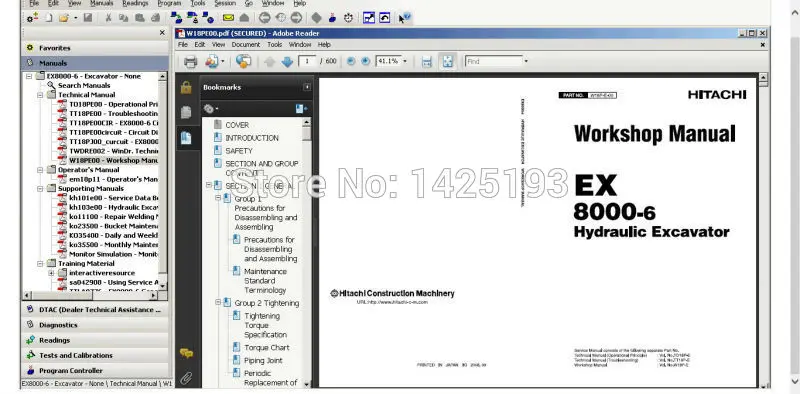Click the Home house icon in toolbar
This screenshot has height=394, width=800.
[x=244, y=18]
